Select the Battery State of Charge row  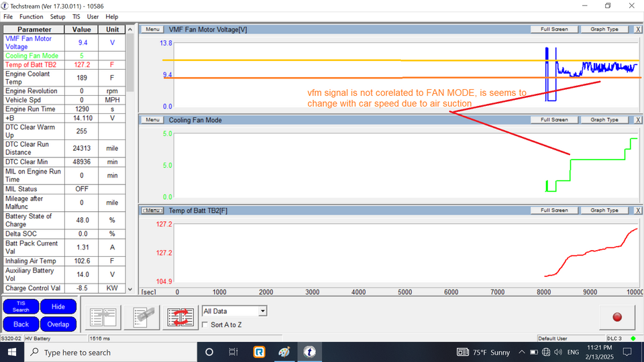[x=64, y=221]
